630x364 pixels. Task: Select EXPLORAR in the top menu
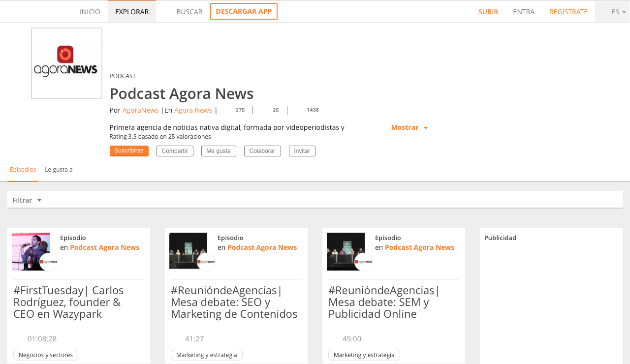click(x=131, y=11)
